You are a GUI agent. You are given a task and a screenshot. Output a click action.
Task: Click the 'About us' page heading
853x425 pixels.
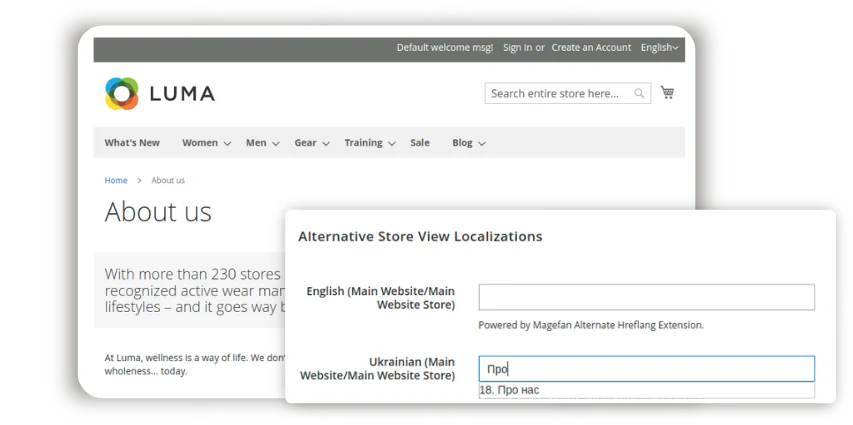tap(158, 212)
